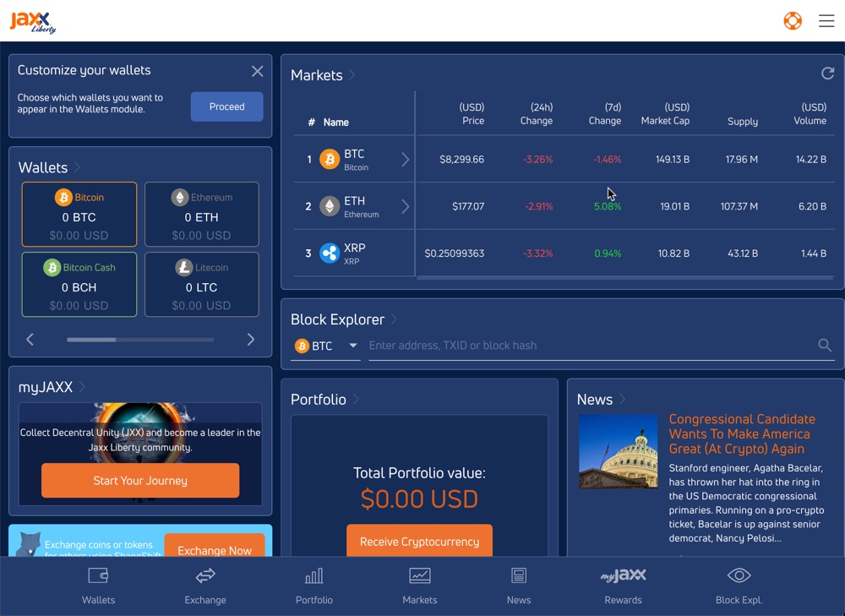Open the support lifebuoy icon
The height and width of the screenshot is (616, 845).
point(792,21)
